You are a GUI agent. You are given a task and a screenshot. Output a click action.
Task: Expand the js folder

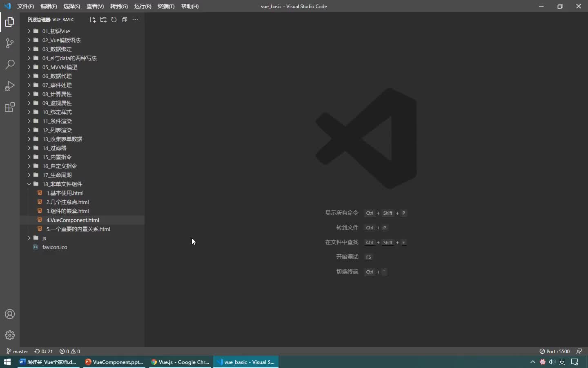click(82, 238)
